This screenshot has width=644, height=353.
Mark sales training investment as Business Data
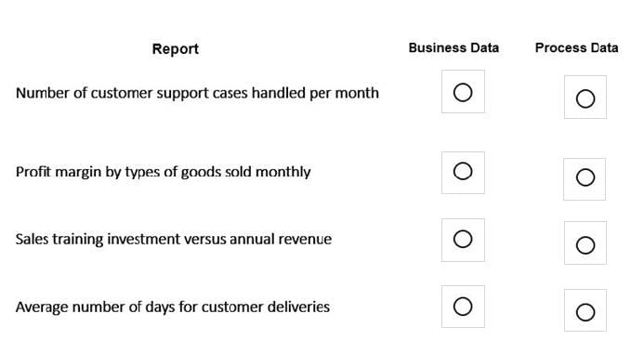pos(463,239)
